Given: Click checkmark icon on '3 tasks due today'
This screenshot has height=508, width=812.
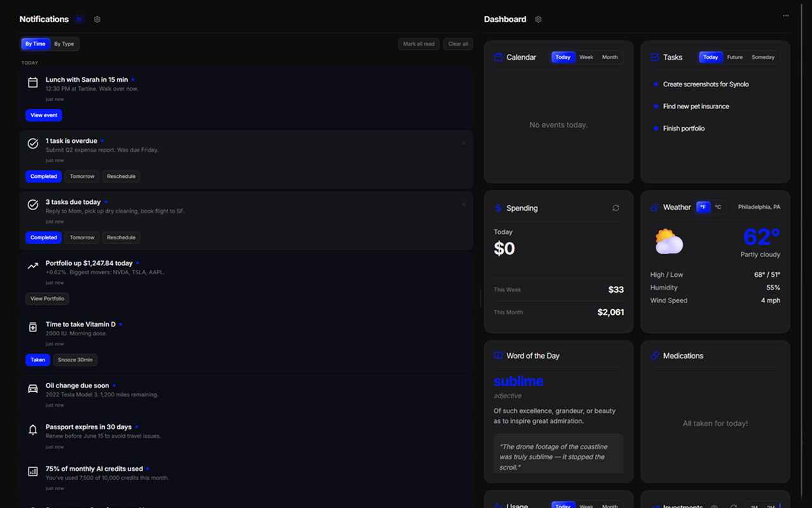Looking at the screenshot, I should coord(33,204).
